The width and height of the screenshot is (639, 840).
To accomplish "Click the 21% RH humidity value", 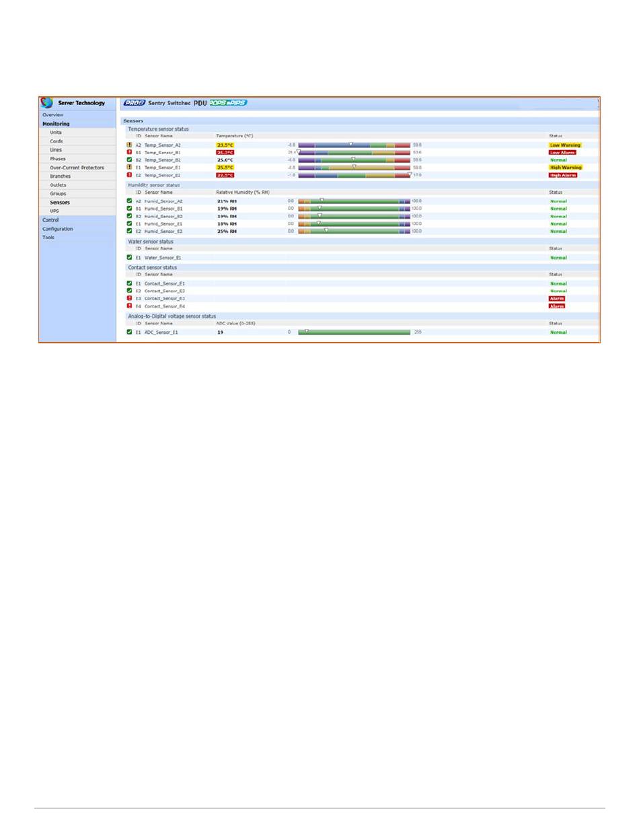I will pos(227,201).
